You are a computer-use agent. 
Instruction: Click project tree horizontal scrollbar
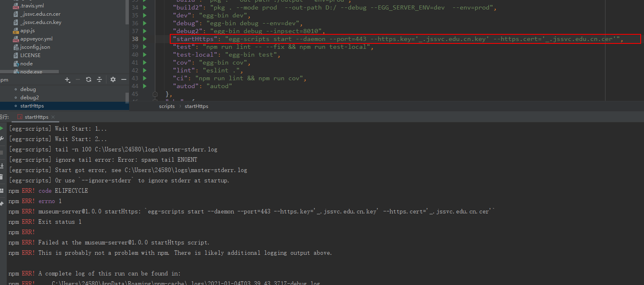(x=29, y=72)
